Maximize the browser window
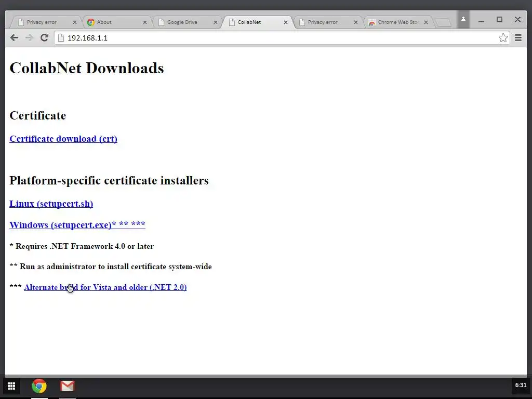Viewport: 532px width, 399px height. click(x=499, y=20)
